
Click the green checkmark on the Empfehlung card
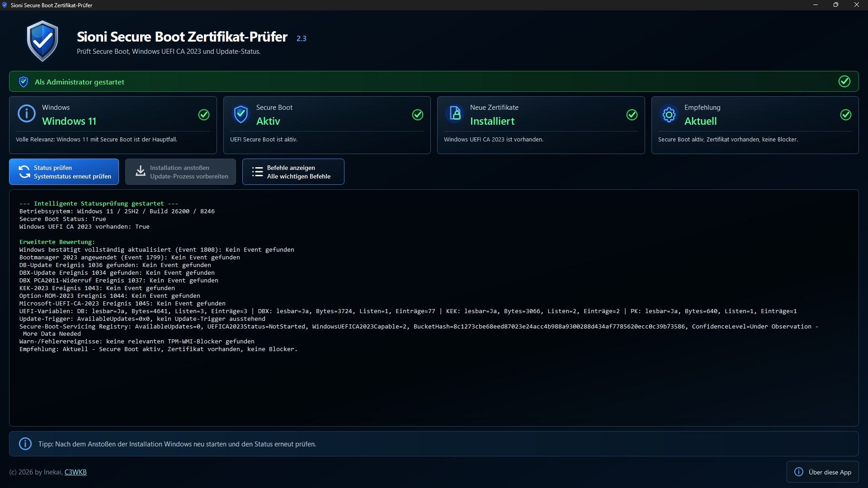846,115
